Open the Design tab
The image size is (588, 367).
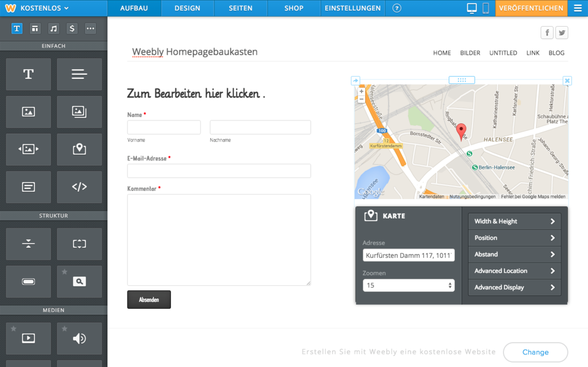[187, 8]
